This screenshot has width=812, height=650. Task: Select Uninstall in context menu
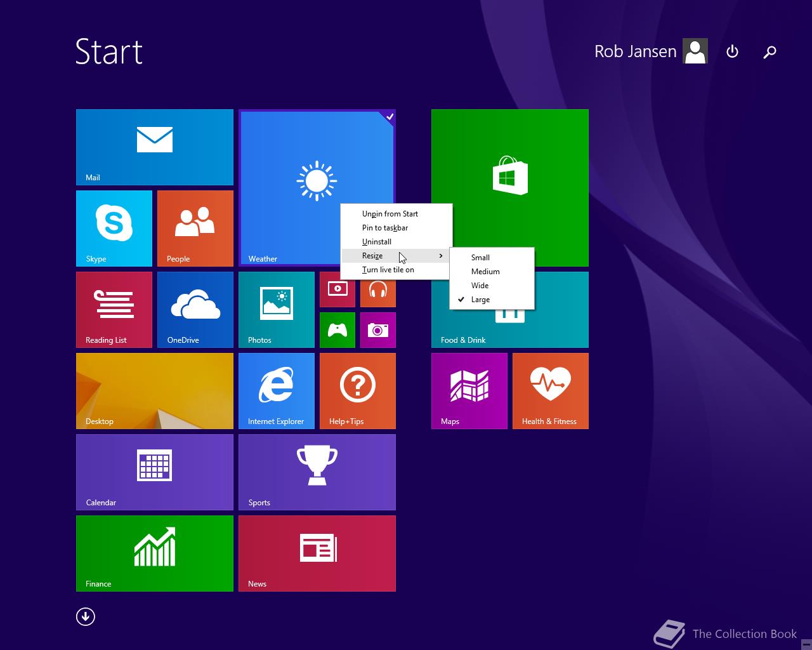396,242
